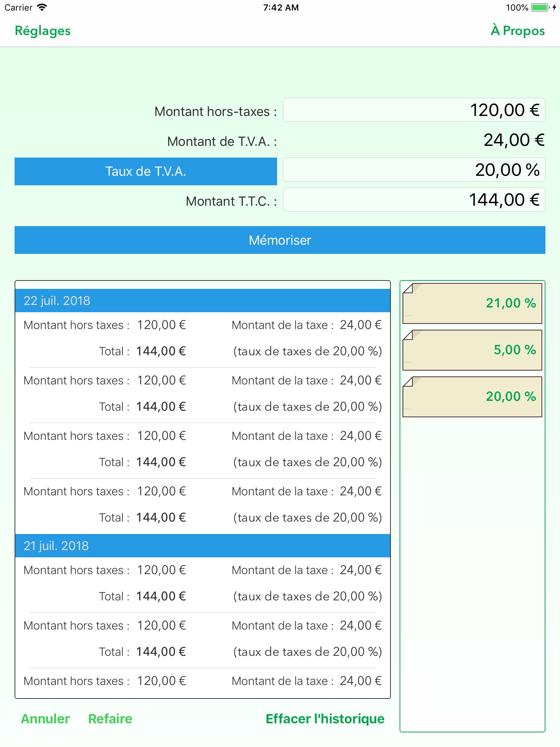The width and height of the screenshot is (560, 747).
Task: Open the À Propos page
Action: click(518, 31)
